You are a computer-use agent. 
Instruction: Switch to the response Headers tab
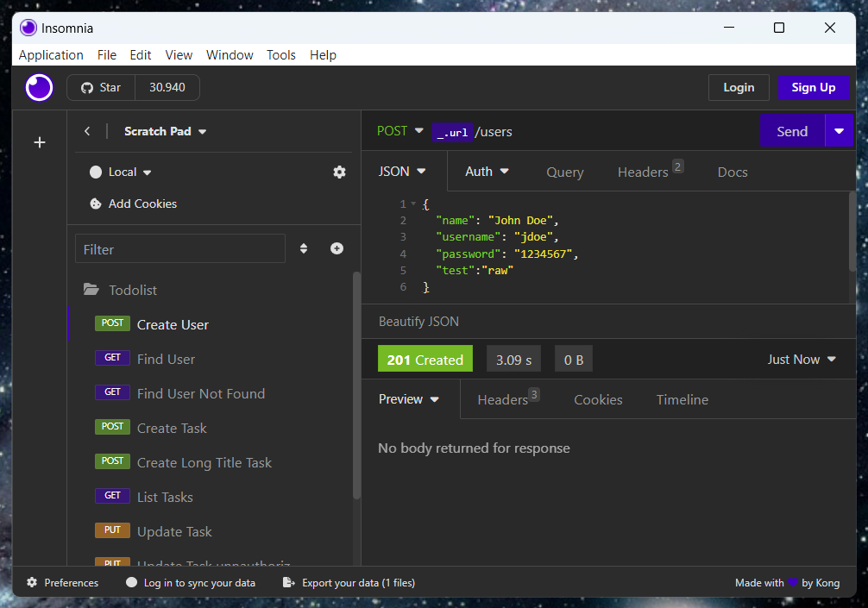click(507, 399)
